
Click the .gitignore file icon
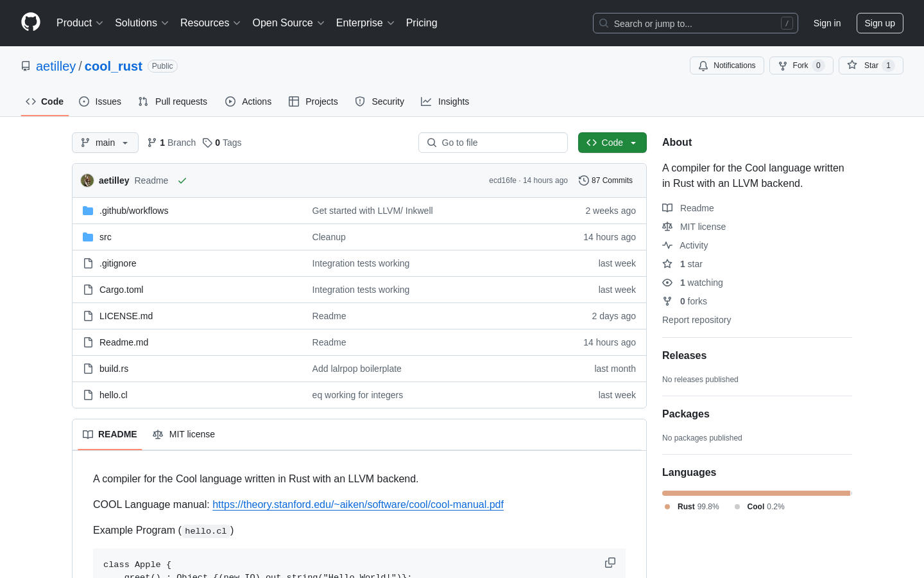coord(88,263)
